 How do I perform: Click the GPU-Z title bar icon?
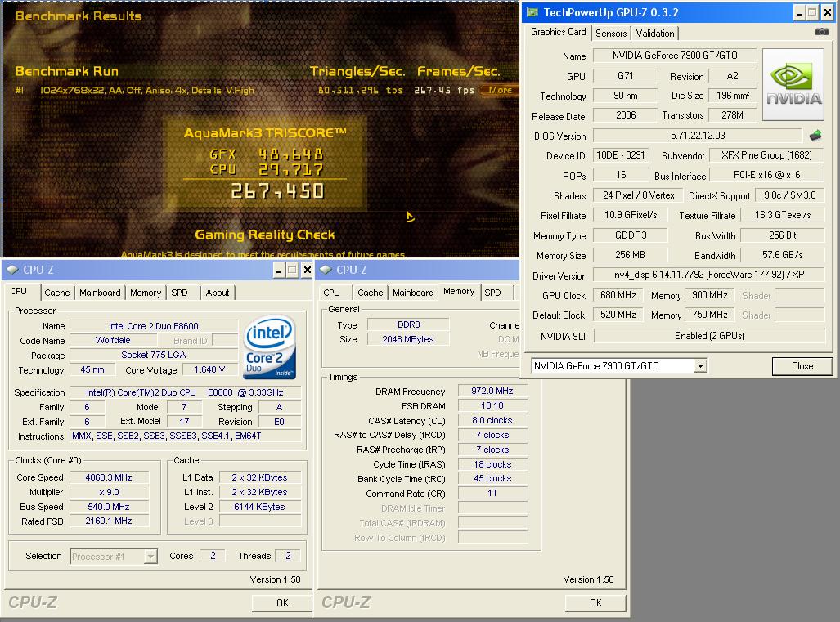point(532,11)
